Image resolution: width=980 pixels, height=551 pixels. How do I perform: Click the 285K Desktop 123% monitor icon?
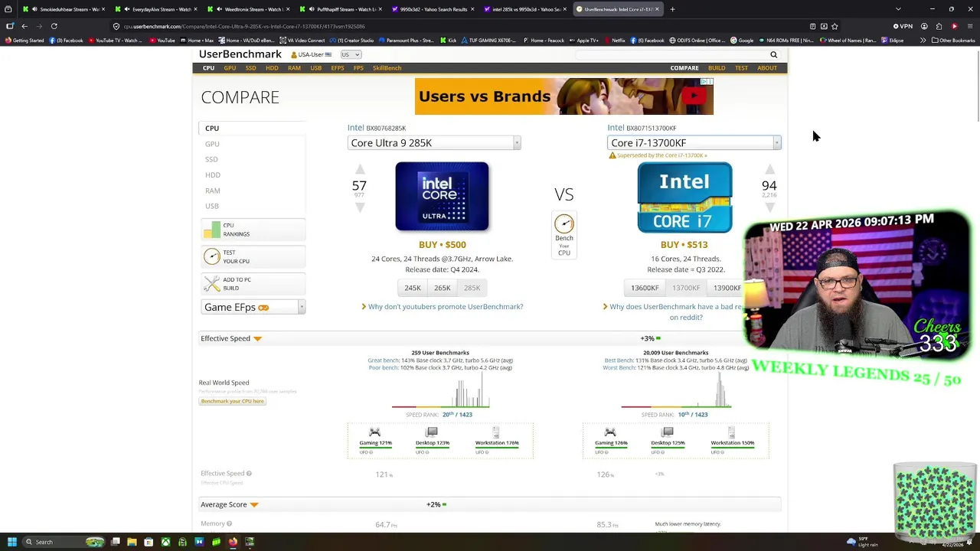tap(432, 432)
